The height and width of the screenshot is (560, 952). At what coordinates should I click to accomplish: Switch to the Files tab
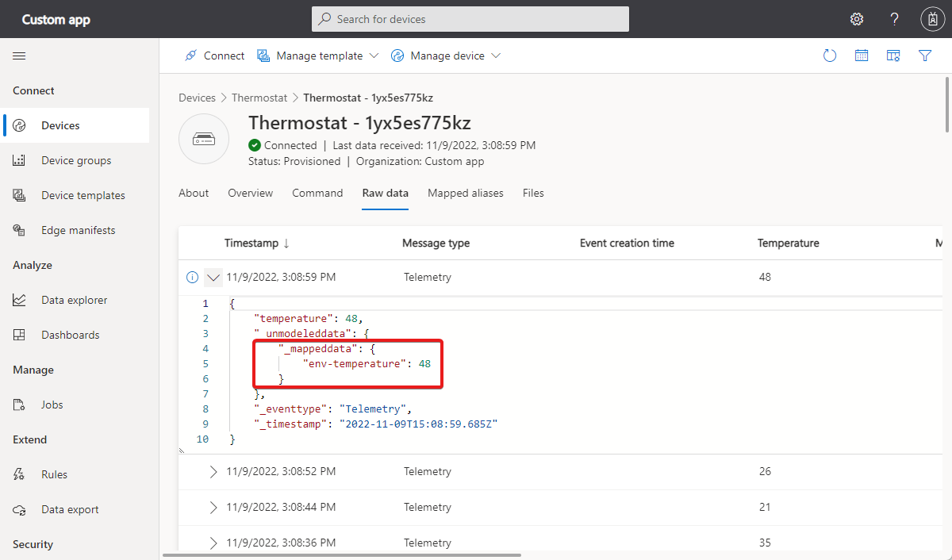pyautogui.click(x=533, y=193)
